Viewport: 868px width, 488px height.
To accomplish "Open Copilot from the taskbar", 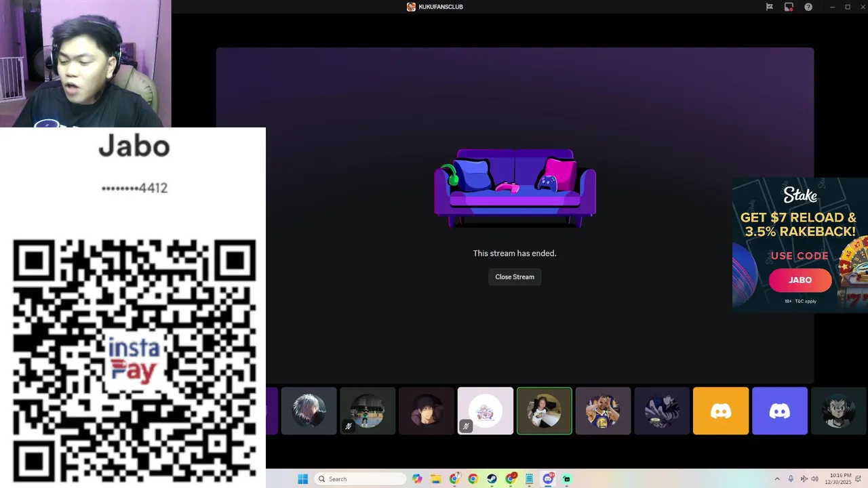I will point(417,479).
